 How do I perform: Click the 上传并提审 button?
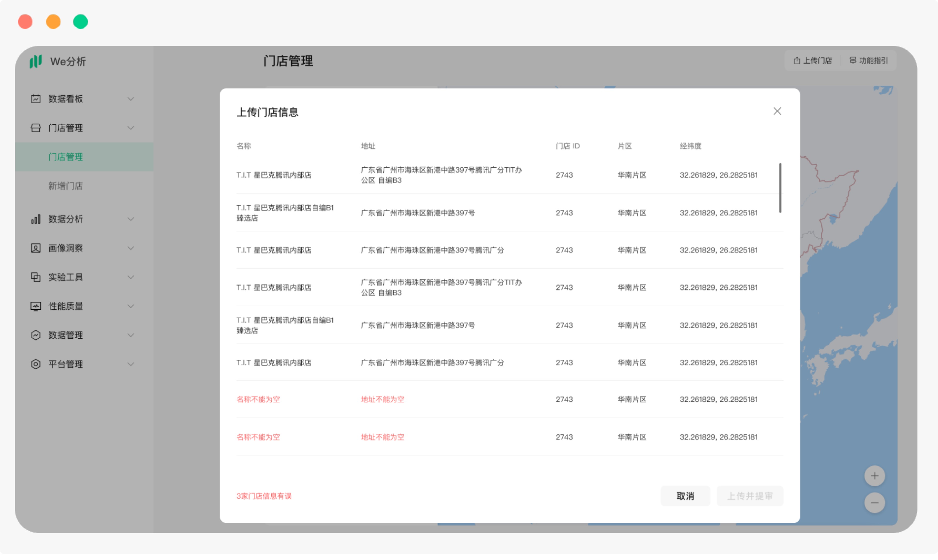point(750,496)
